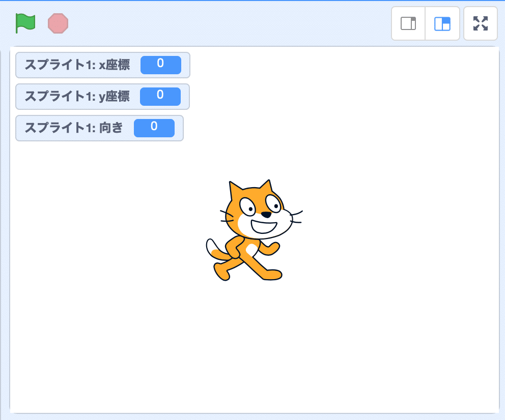
Task: Click the y座標 value 0 box
Action: [x=160, y=97]
